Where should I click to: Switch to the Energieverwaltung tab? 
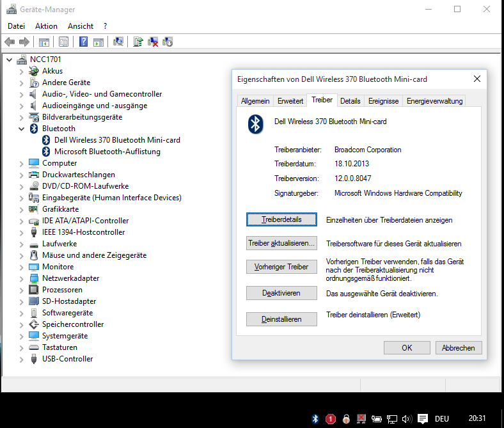pyautogui.click(x=434, y=101)
